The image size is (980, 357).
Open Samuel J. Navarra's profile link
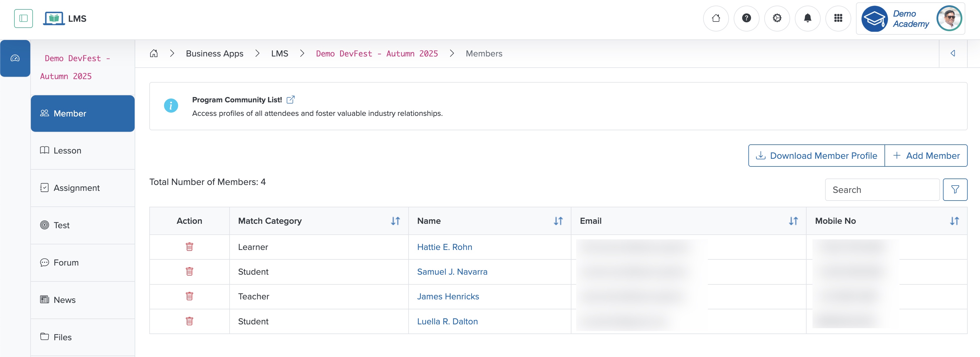pyautogui.click(x=452, y=271)
